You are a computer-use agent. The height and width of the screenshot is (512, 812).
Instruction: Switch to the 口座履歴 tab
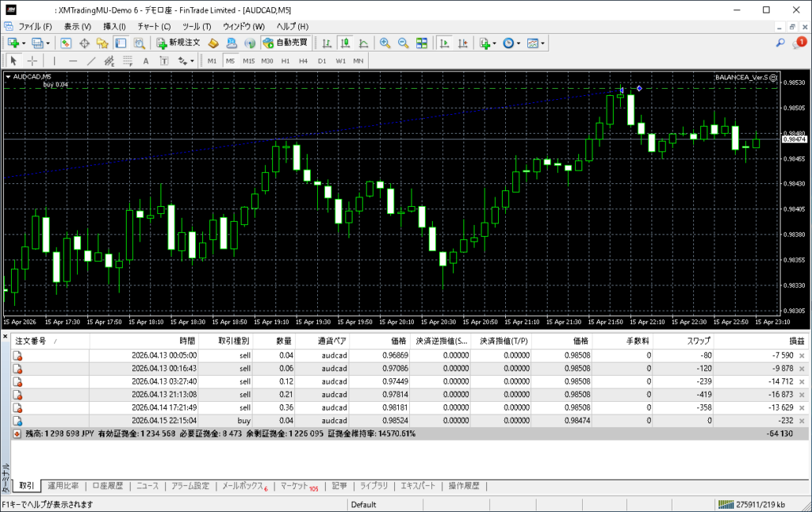(x=108, y=486)
